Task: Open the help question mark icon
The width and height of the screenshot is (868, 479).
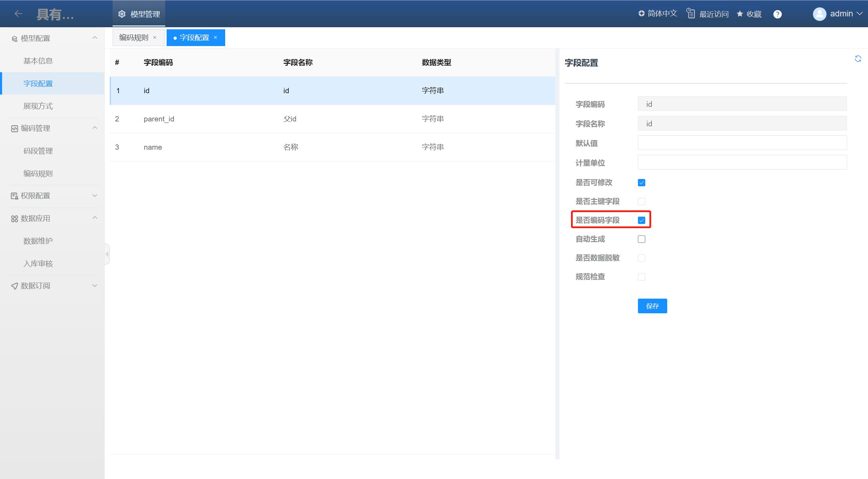Action: (x=777, y=14)
